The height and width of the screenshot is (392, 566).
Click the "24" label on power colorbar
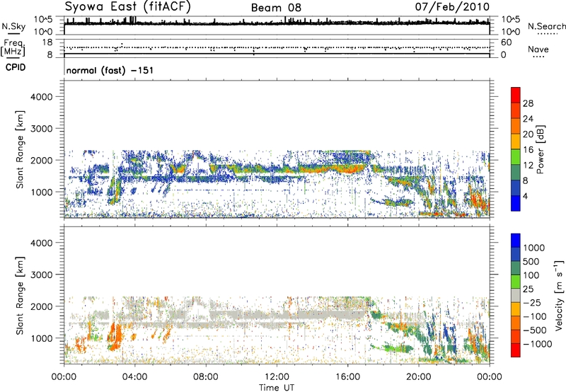(x=528, y=119)
